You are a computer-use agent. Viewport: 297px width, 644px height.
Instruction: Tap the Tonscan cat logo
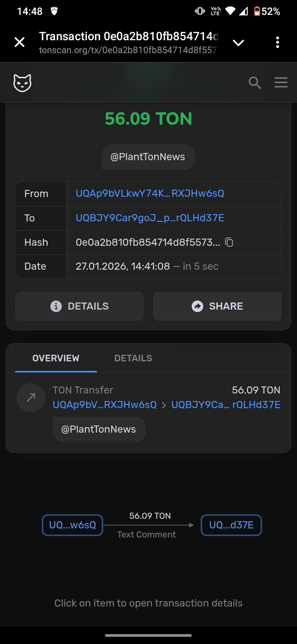(x=22, y=83)
